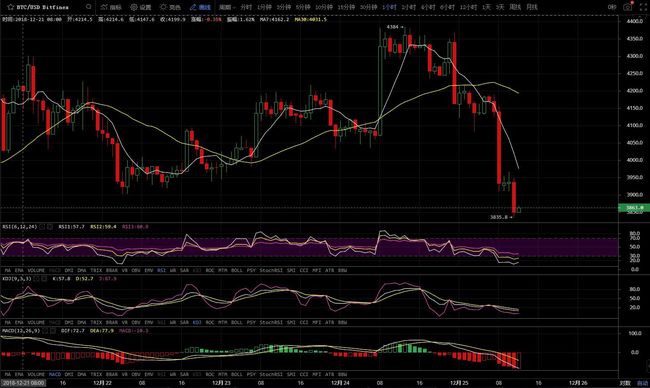
Task: Switch to 分时 time-sharing view
Action: click(x=246, y=7)
